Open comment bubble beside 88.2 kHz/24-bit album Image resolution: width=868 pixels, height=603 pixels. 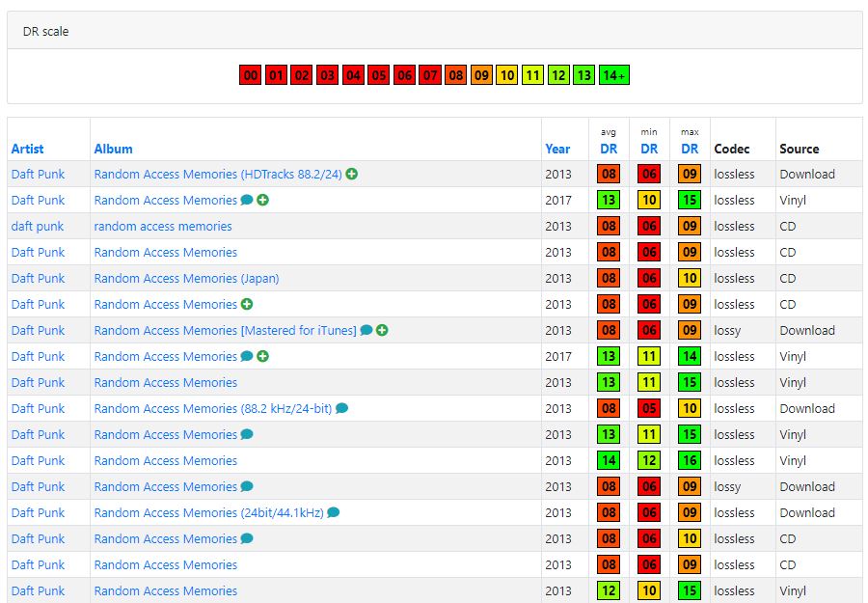click(342, 408)
